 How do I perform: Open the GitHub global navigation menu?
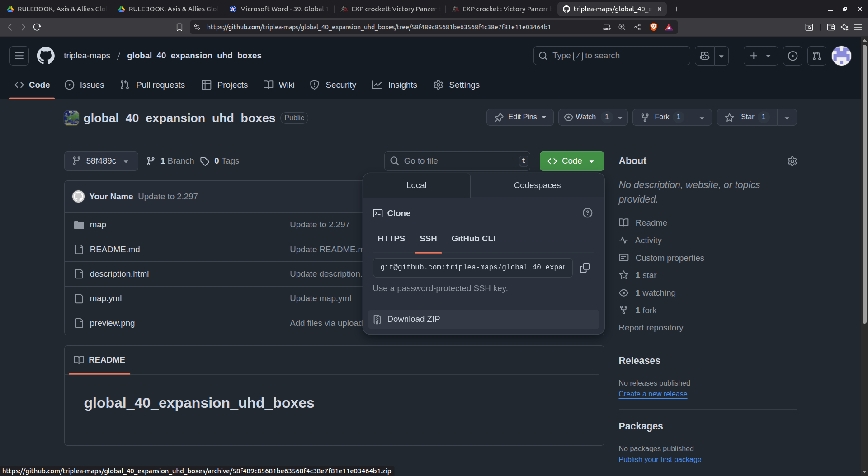point(19,56)
